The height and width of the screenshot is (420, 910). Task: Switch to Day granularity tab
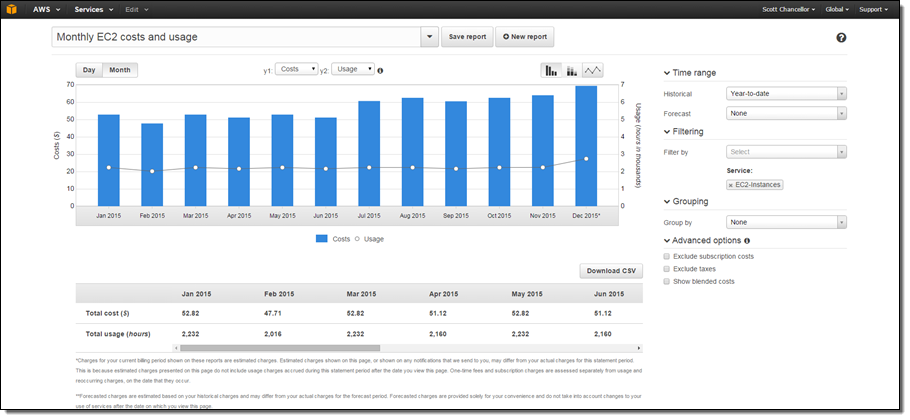click(89, 70)
